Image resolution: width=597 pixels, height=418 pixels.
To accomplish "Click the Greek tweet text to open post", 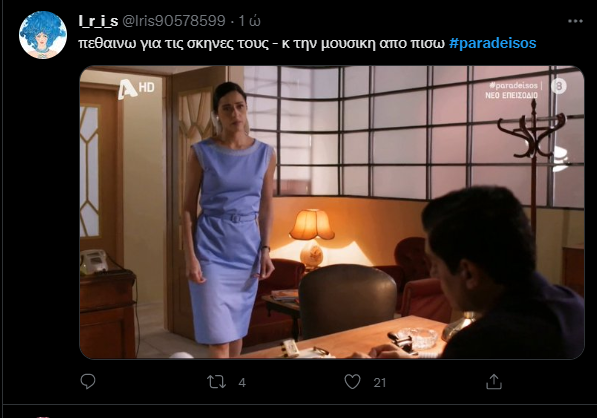I will tap(261, 43).
